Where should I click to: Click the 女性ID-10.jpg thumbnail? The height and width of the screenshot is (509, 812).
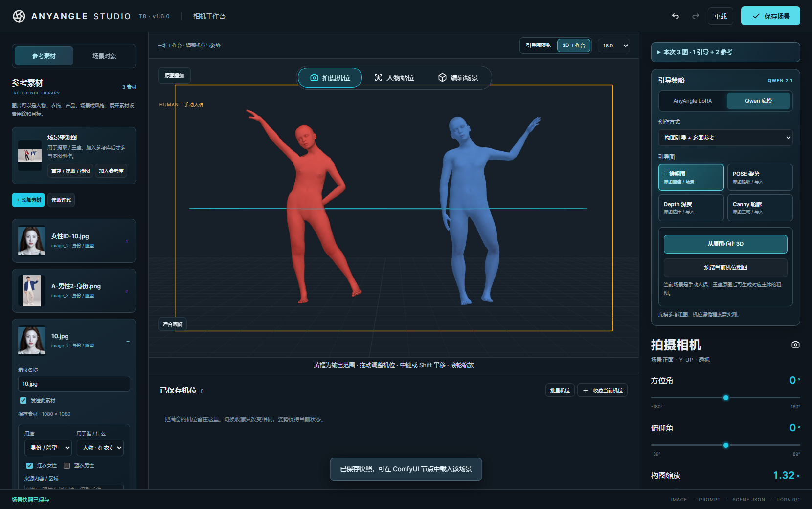[32, 240]
